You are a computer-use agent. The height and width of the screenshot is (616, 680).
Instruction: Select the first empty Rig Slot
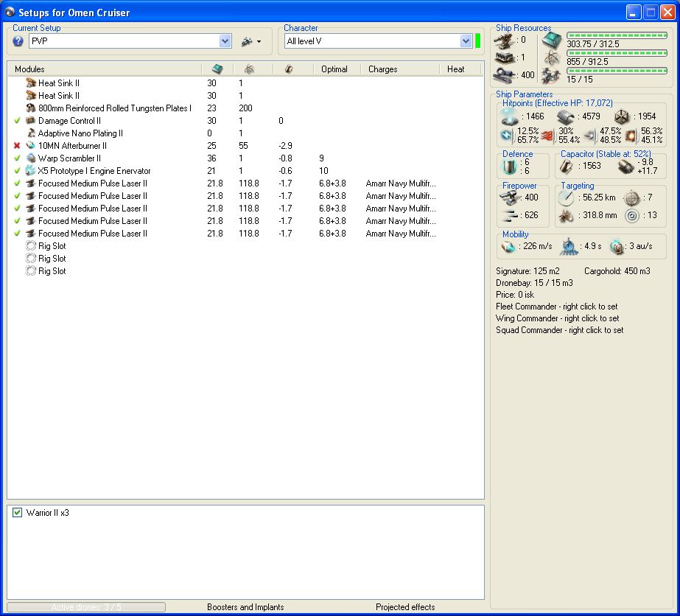point(46,246)
